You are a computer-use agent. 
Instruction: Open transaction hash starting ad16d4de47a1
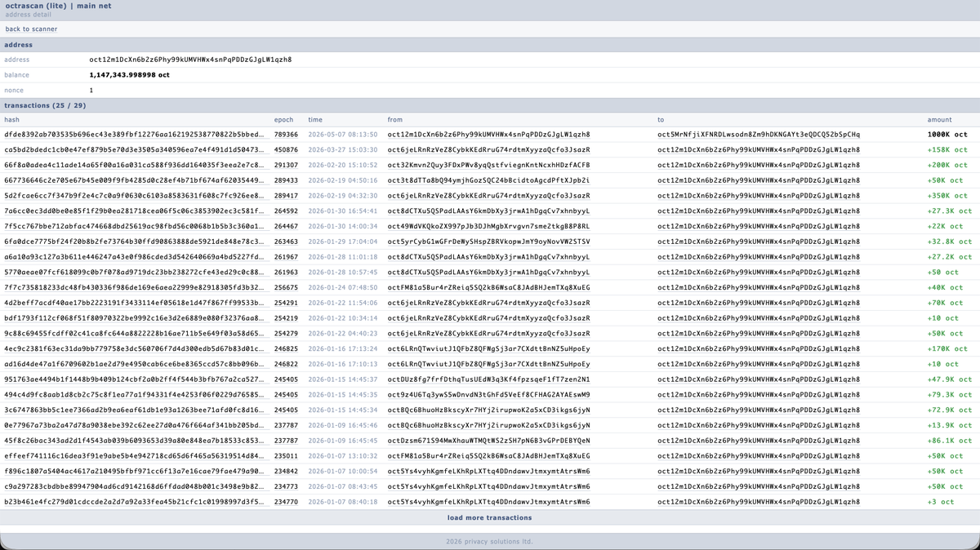[135, 364]
